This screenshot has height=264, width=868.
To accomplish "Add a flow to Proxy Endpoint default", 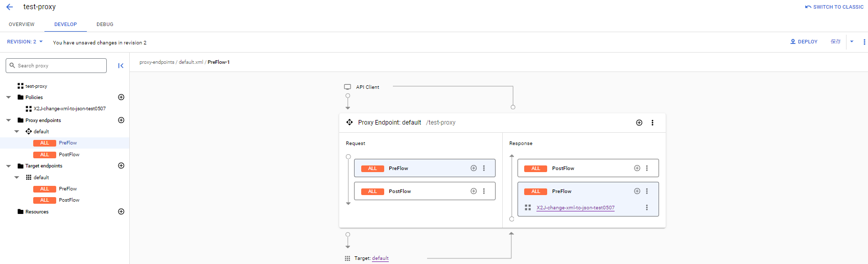I will (639, 123).
